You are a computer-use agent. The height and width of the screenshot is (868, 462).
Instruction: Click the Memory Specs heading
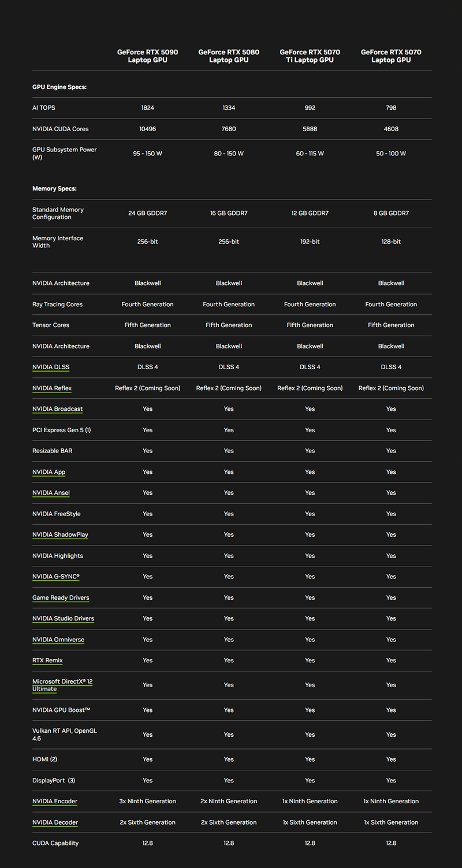tap(54, 188)
